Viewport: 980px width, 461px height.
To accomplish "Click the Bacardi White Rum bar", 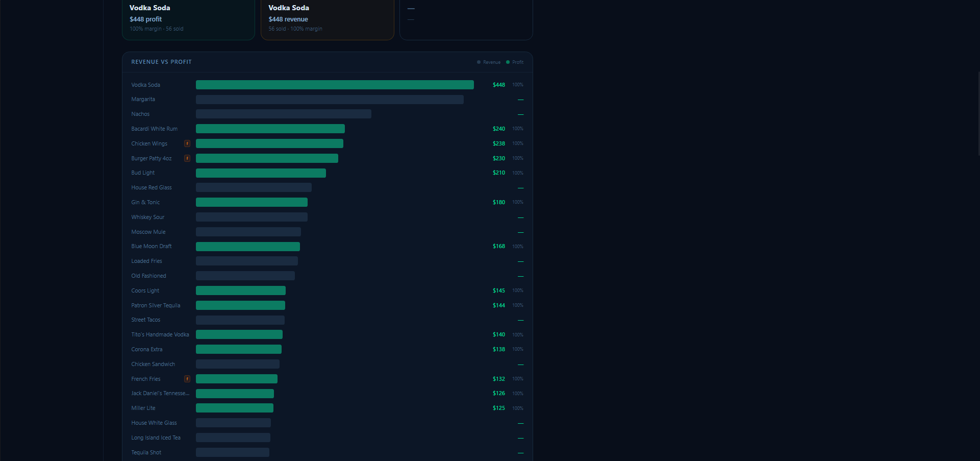I will point(270,129).
